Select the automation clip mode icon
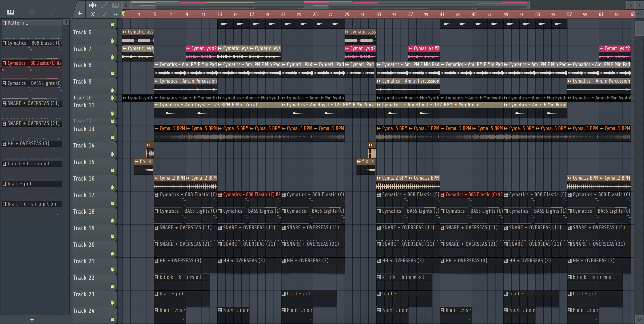Viewport: 644px width, 324px height. tap(104, 5)
